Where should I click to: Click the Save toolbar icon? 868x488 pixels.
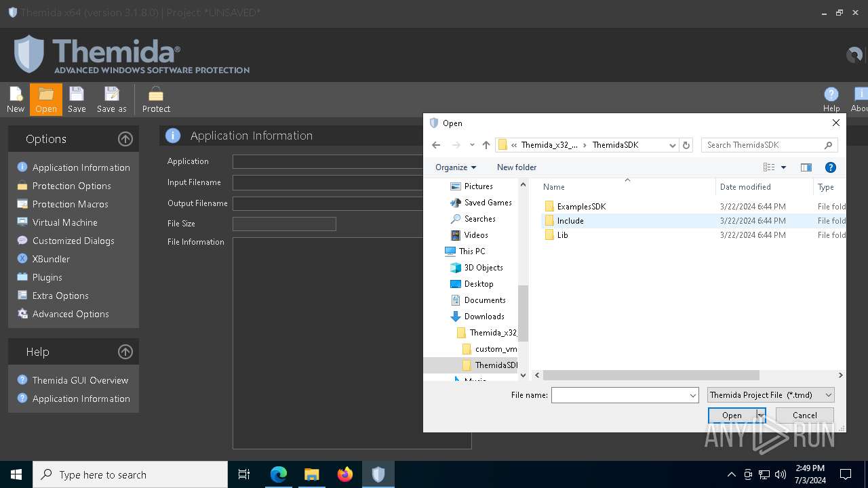pyautogui.click(x=77, y=100)
